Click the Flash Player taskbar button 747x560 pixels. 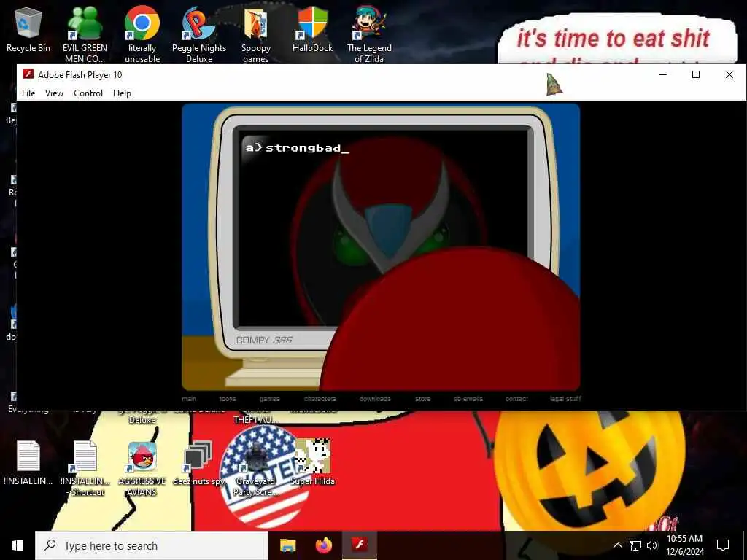[359, 545]
